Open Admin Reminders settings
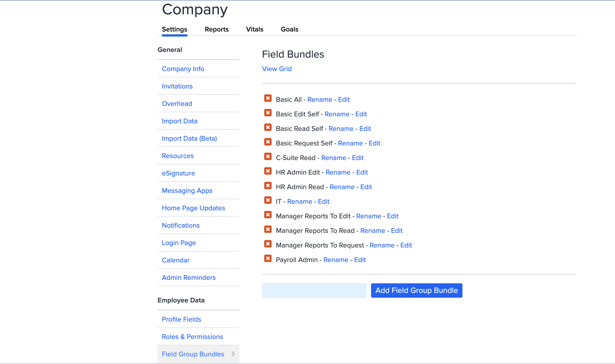 click(188, 278)
